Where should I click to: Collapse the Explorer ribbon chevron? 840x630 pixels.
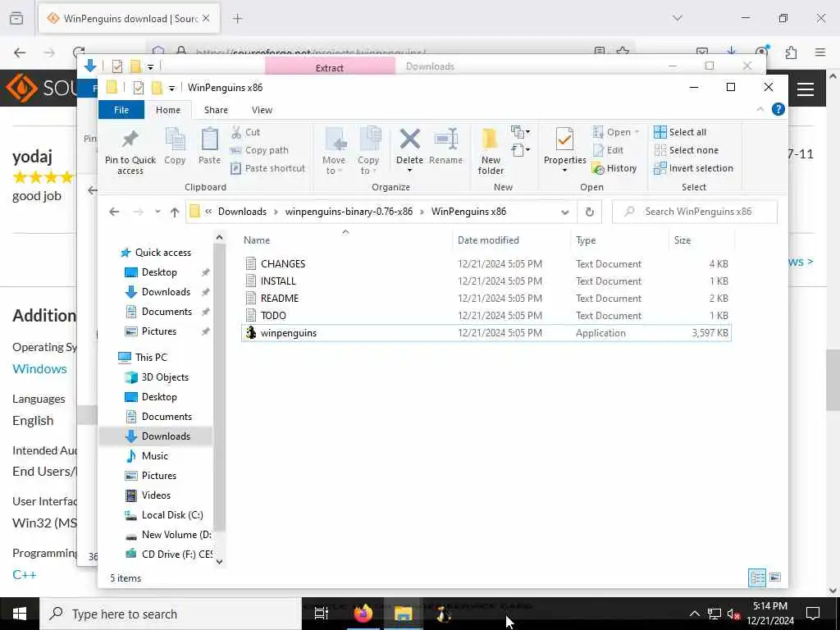(760, 109)
